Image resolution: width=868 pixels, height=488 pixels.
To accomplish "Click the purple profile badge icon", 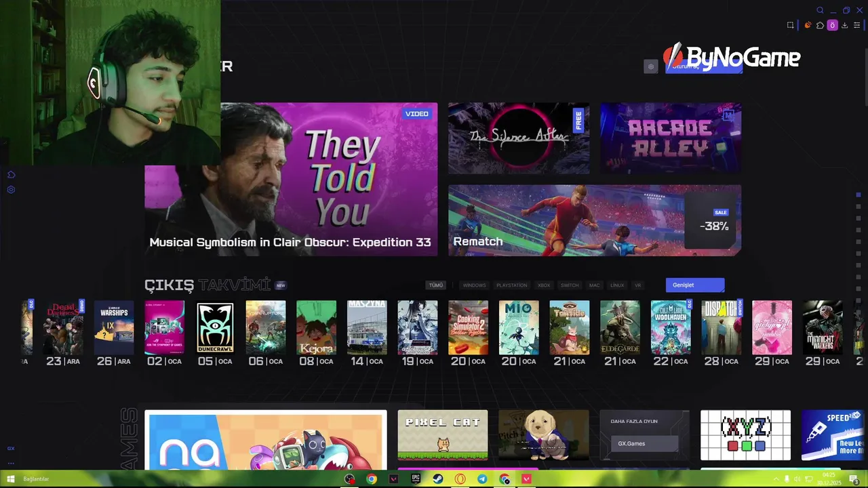I will (x=832, y=25).
